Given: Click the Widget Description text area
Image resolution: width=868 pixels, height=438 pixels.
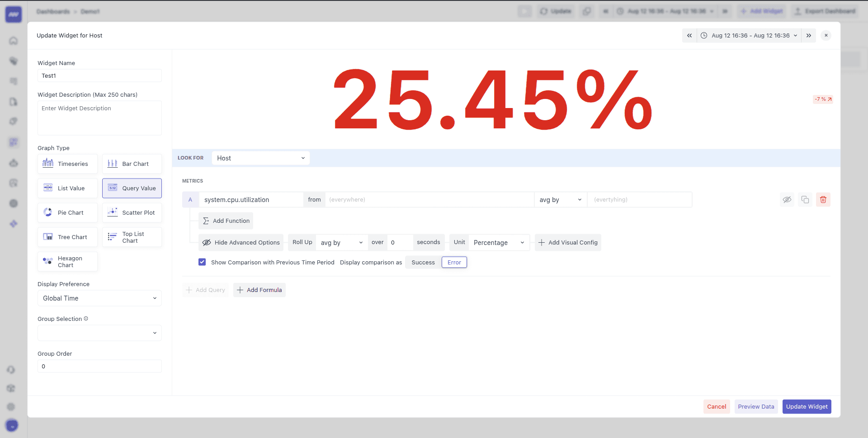Looking at the screenshot, I should tap(99, 118).
